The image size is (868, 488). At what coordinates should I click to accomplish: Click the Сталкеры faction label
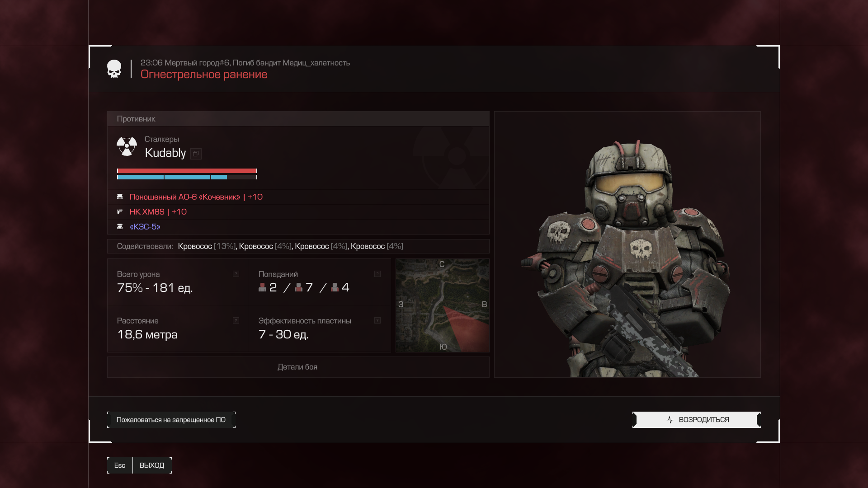tap(161, 139)
